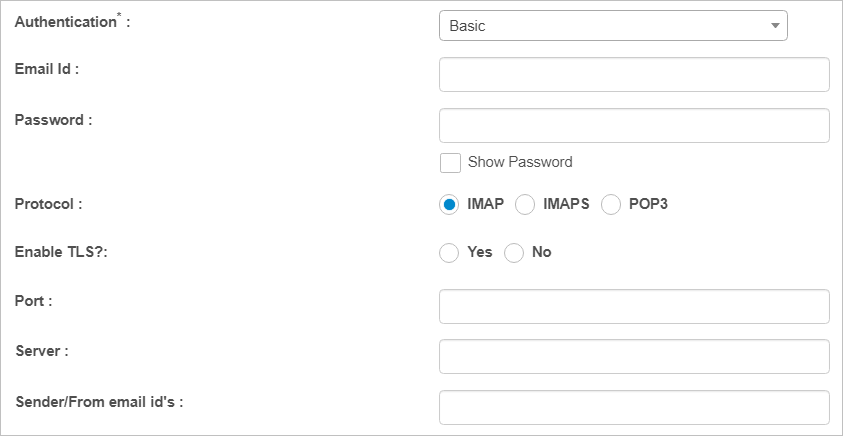
Task: Click into the Port field
Action: tap(634, 307)
